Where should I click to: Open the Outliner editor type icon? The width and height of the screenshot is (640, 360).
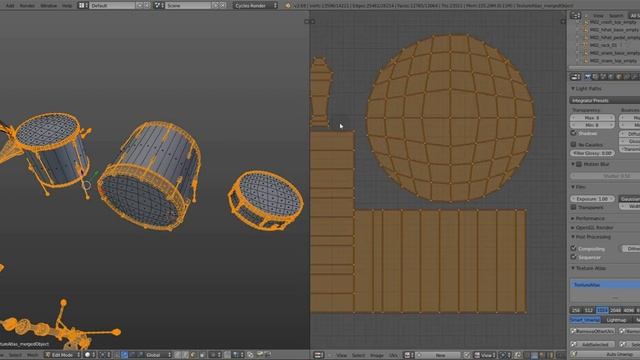[576, 16]
